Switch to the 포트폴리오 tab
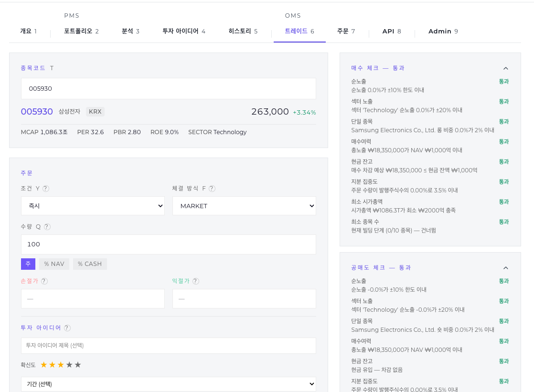The image size is (534, 392). (81, 32)
